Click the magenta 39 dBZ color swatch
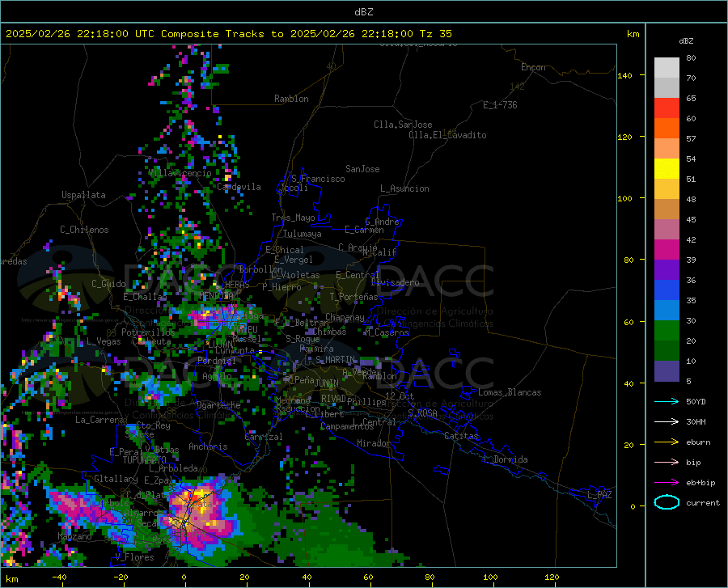The height and width of the screenshot is (588, 728). pos(667,250)
